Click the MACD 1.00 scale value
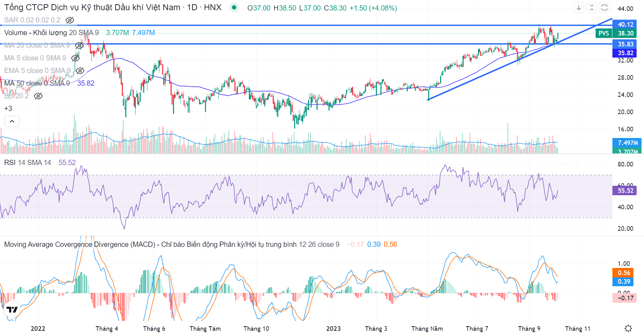 624,264
